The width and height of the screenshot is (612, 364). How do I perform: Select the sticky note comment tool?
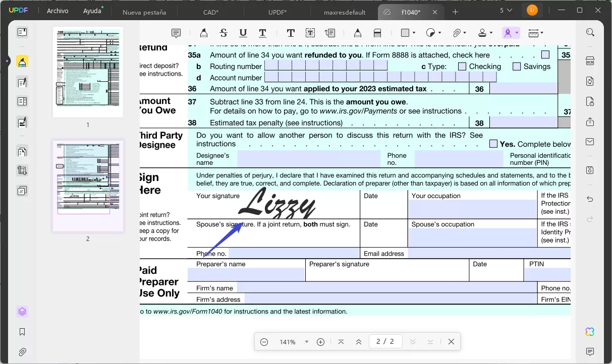pos(176,33)
